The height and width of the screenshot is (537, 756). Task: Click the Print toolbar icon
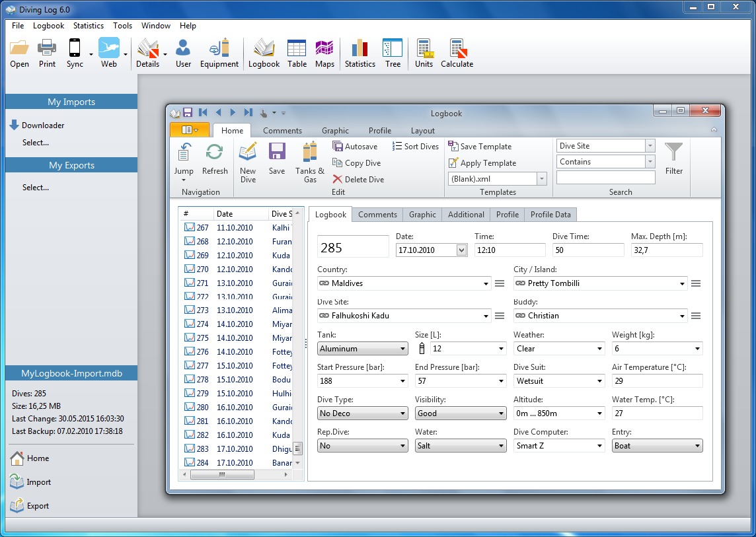click(48, 48)
